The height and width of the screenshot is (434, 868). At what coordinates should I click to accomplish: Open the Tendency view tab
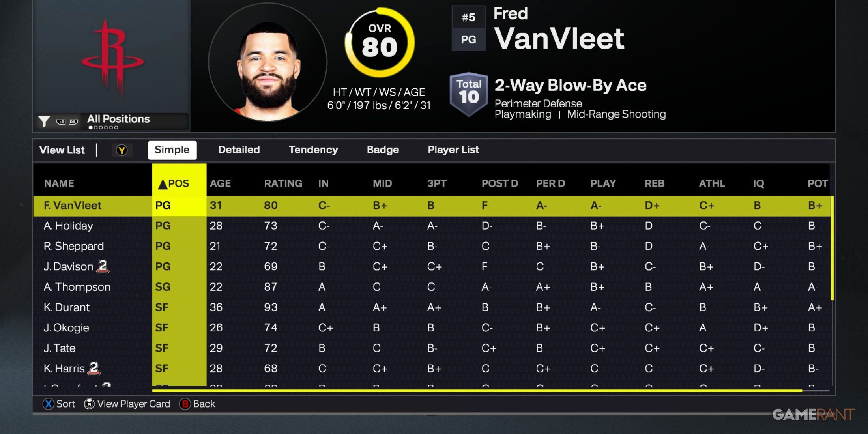click(x=313, y=150)
